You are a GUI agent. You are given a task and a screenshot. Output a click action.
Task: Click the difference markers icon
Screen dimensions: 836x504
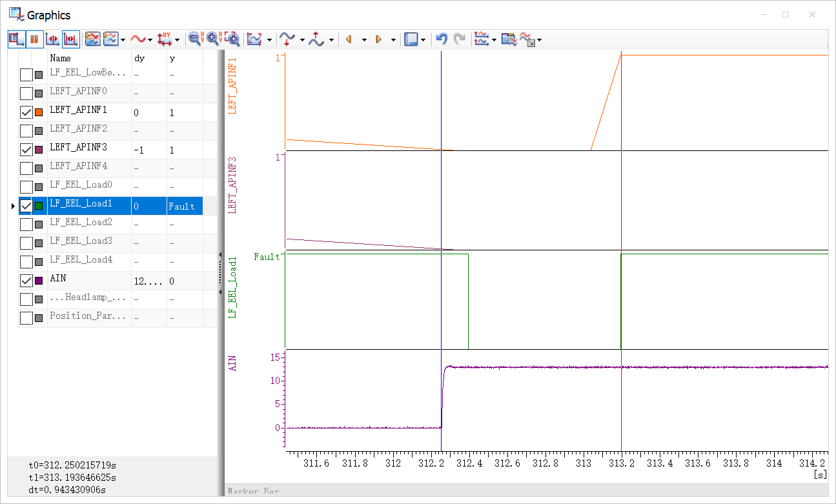pyautogui.click(x=70, y=39)
